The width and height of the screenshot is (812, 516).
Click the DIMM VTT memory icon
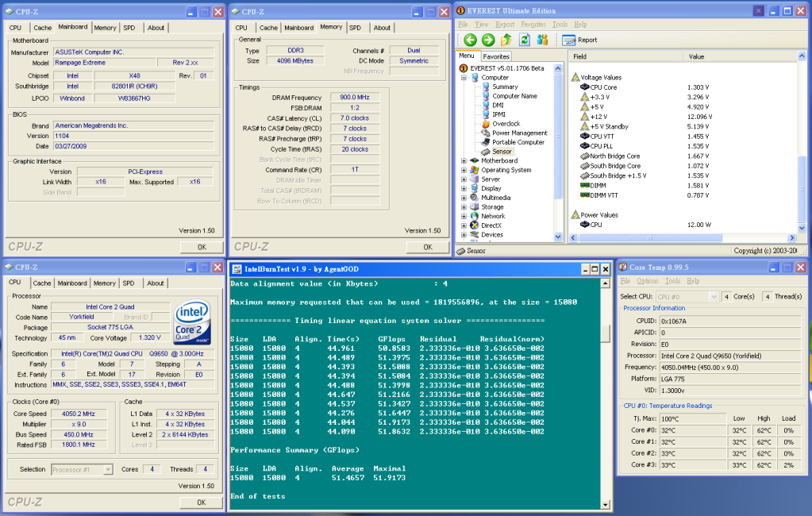point(585,195)
